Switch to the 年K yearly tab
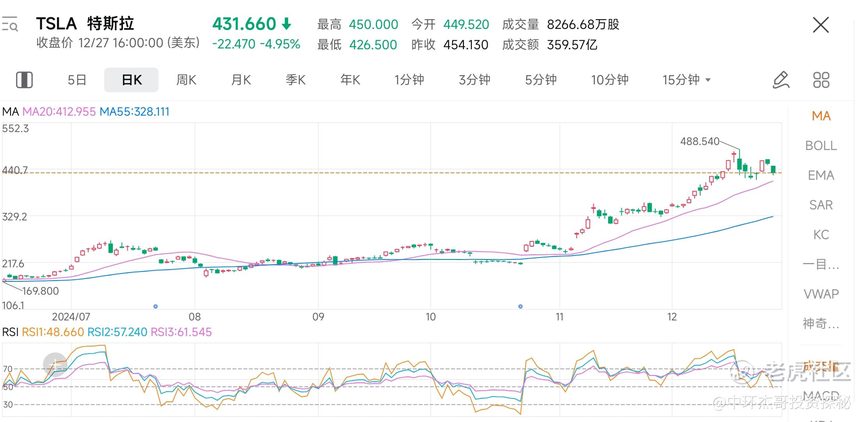This screenshot has height=422, width=868. click(x=350, y=80)
